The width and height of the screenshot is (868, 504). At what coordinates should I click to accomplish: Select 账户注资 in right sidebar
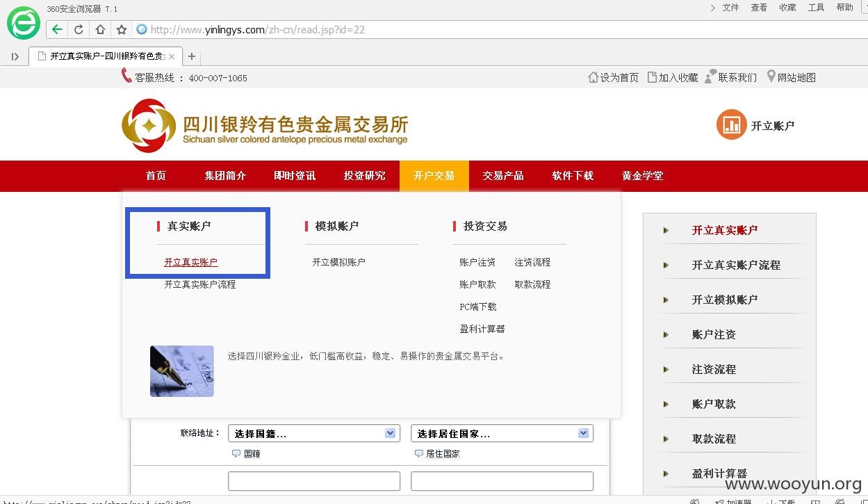click(x=714, y=334)
